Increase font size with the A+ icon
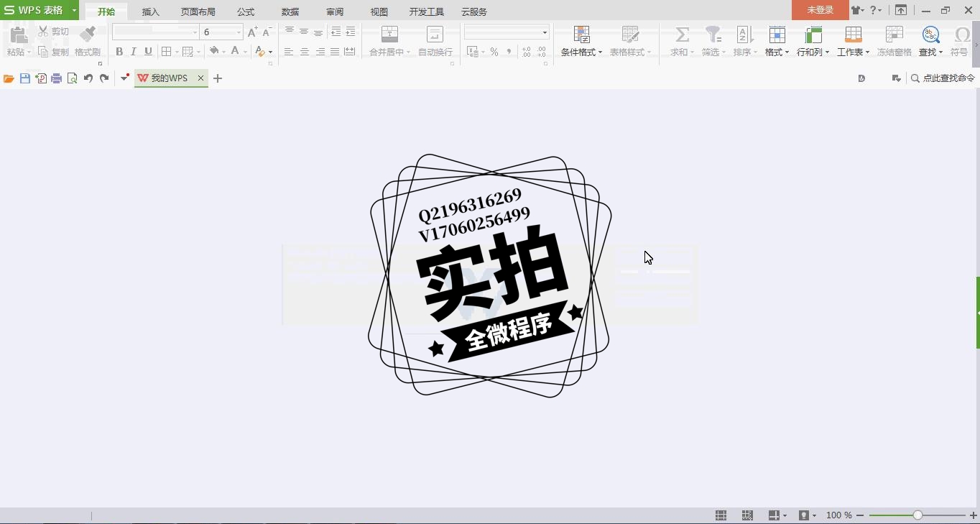Viewport: 980px width, 524px height. pos(252,32)
